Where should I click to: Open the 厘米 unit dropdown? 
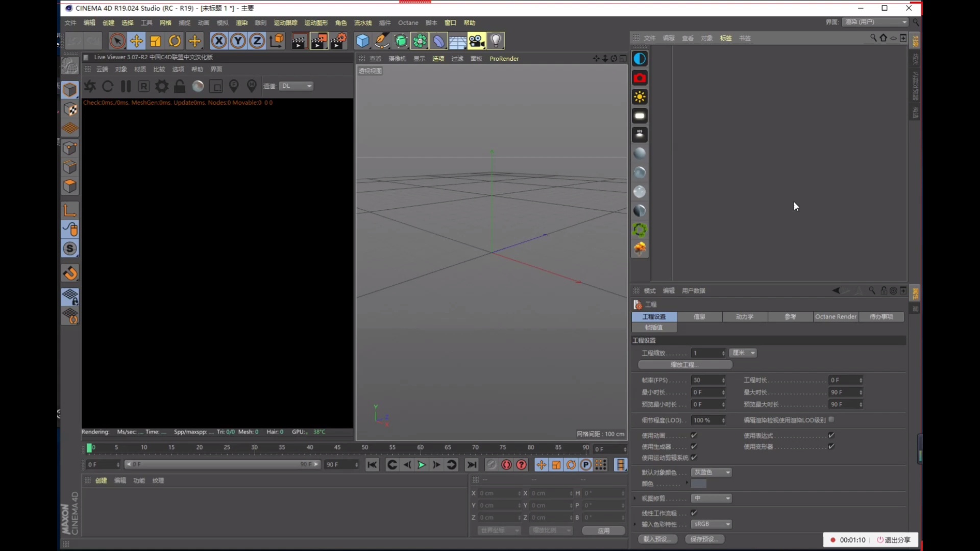(x=743, y=353)
